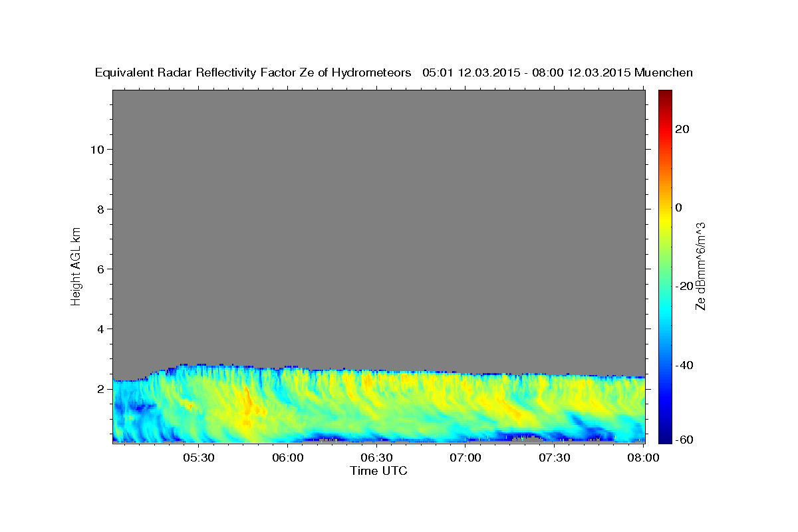Click the 06:00 time tick label

pos(288,458)
